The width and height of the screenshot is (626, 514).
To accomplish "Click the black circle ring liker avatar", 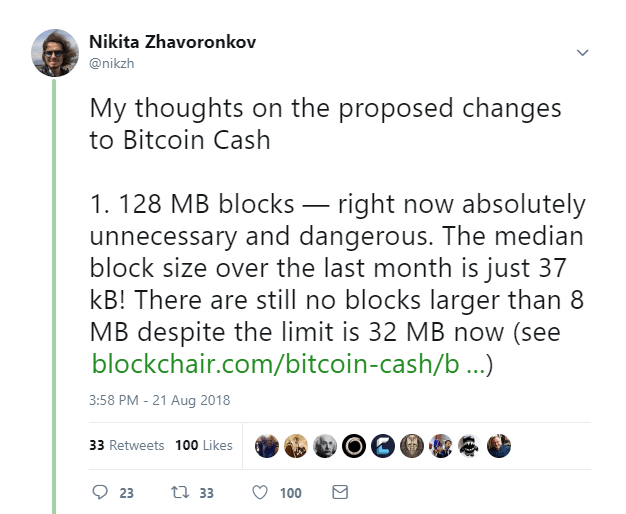I will click(353, 445).
